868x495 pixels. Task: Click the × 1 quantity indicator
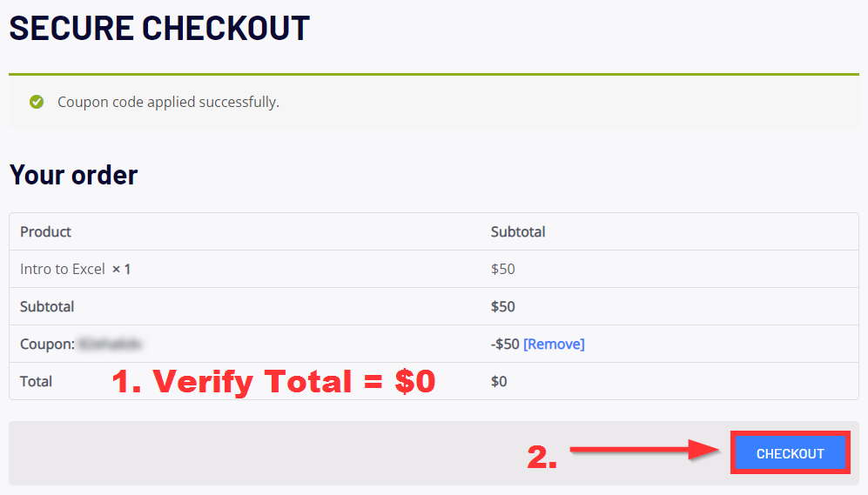121,270
